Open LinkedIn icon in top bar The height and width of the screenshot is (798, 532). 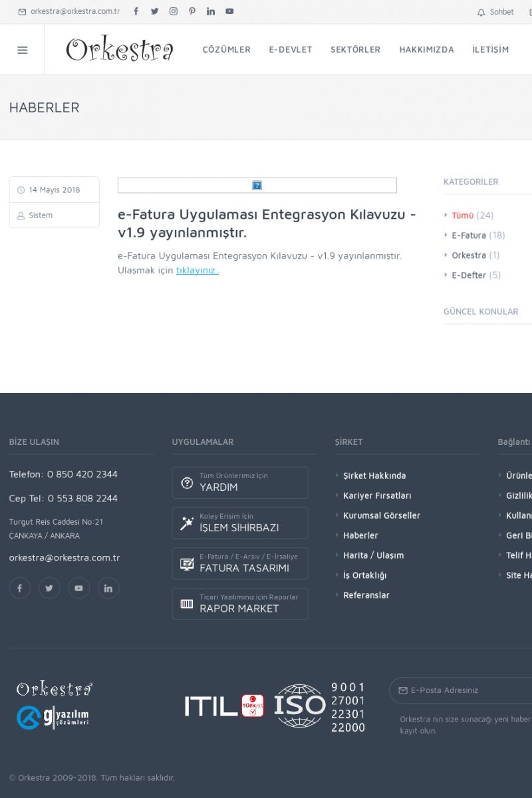[x=211, y=11]
